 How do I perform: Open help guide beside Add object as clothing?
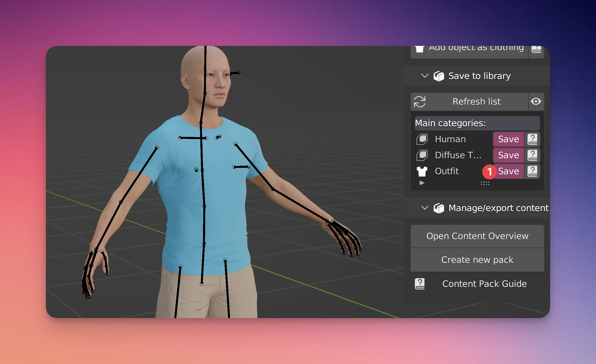536,52
